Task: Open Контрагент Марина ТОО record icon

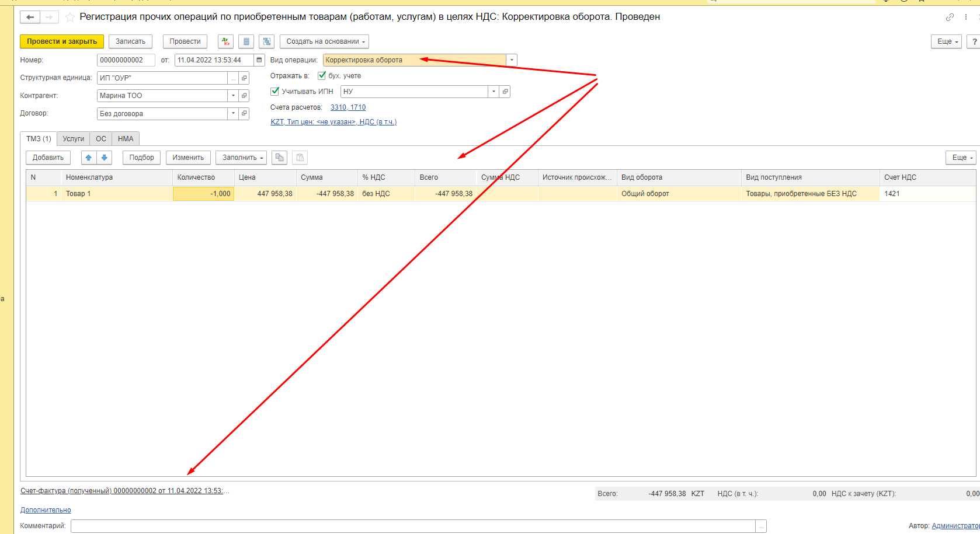Action: (x=244, y=96)
